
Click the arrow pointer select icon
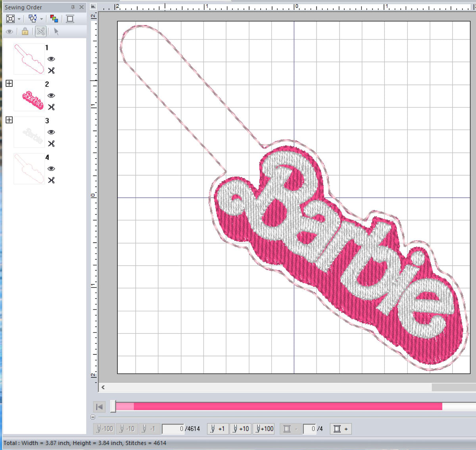pos(56,31)
